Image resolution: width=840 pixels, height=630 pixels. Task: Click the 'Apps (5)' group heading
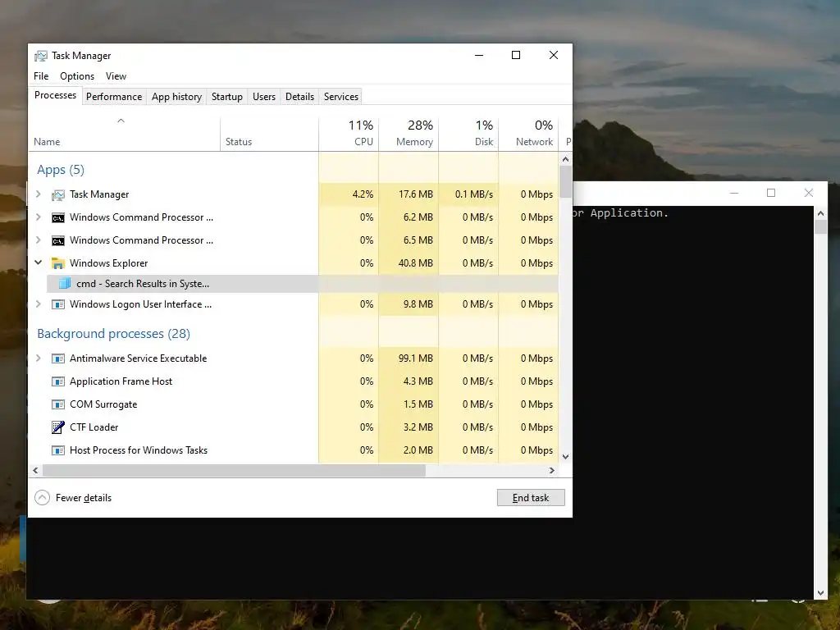(61, 170)
